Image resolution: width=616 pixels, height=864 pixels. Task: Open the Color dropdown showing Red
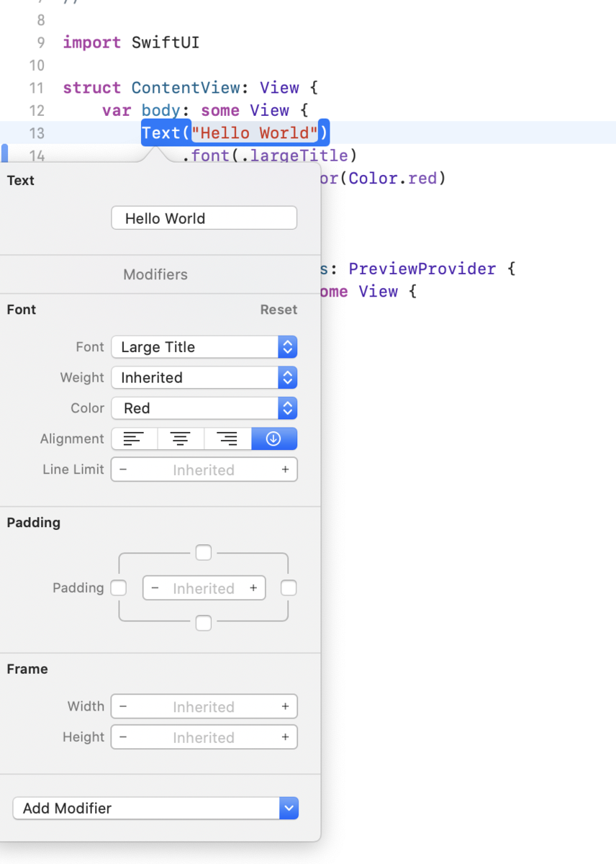[x=204, y=408]
